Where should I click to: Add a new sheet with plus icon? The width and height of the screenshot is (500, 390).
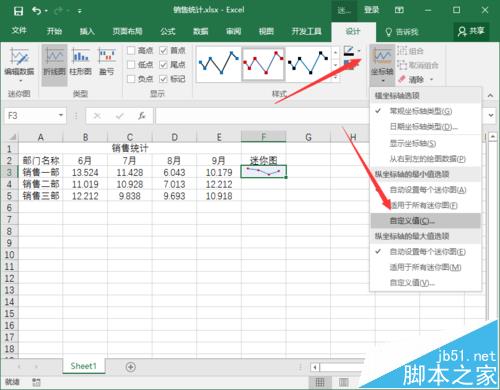pos(131,367)
